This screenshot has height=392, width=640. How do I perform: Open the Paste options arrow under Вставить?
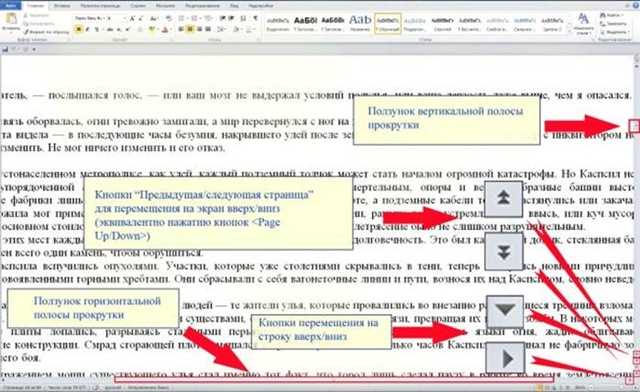click(x=11, y=32)
